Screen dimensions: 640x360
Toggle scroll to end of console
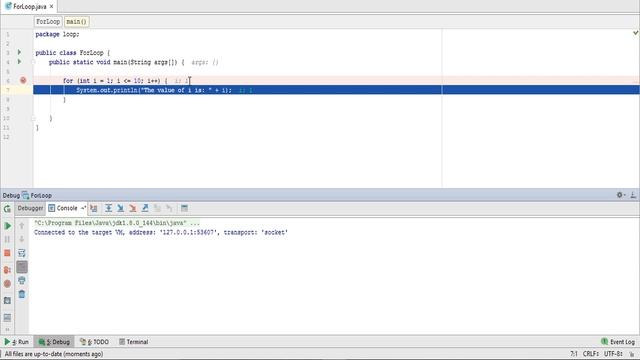22,267
